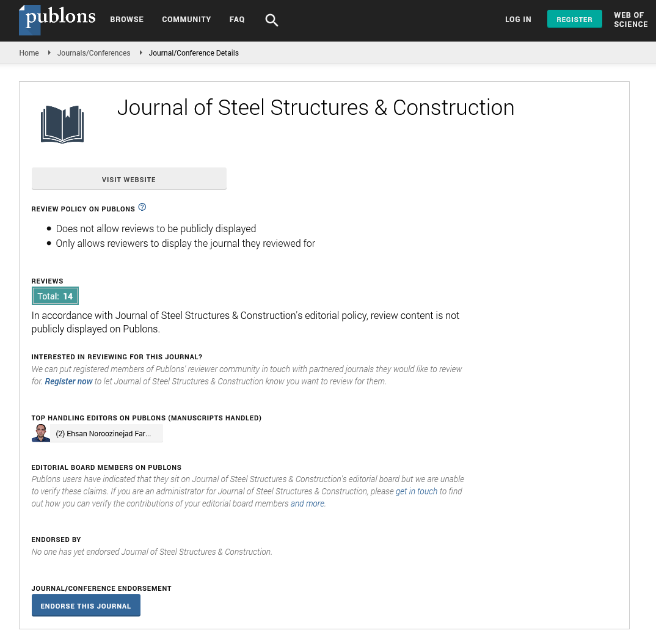
Task: Open Ehsan Noroozinejad's profile photo
Action: (41, 433)
